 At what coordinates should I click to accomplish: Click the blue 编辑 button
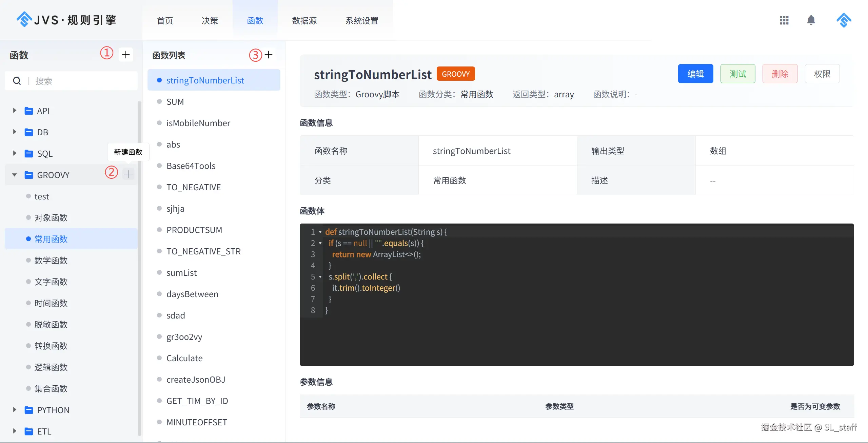pyautogui.click(x=695, y=74)
